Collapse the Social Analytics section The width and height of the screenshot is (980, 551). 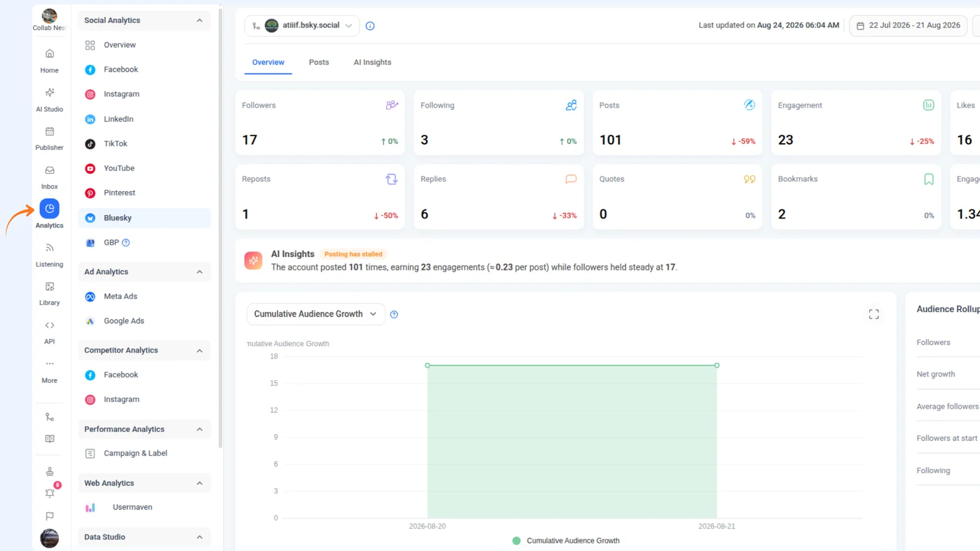click(x=200, y=20)
